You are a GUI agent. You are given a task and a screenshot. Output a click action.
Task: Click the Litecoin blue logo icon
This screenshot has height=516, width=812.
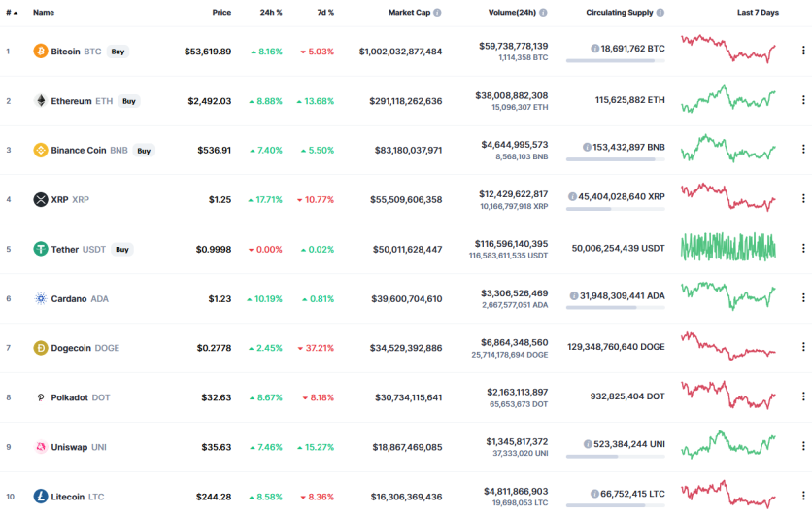coord(41,497)
